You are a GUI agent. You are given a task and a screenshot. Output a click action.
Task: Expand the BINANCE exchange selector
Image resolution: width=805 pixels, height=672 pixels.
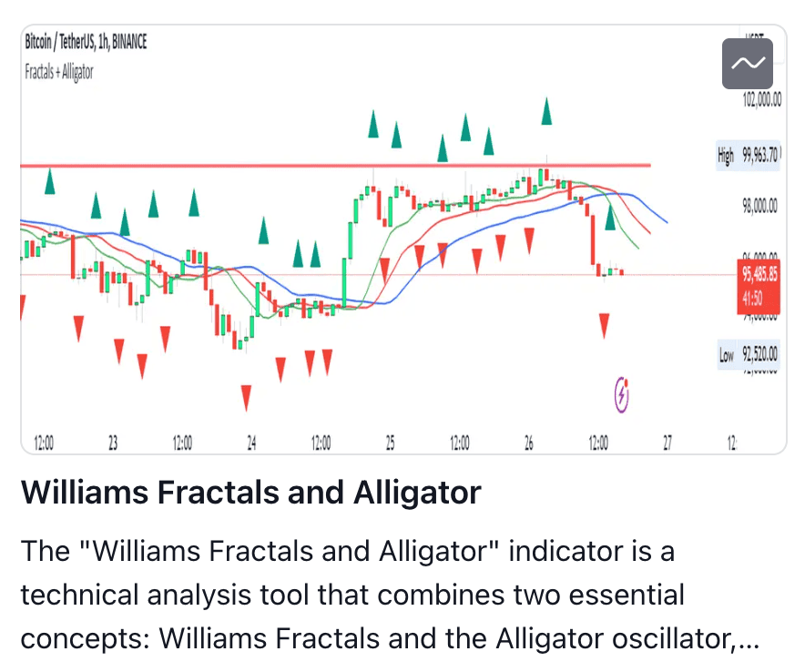[130, 42]
